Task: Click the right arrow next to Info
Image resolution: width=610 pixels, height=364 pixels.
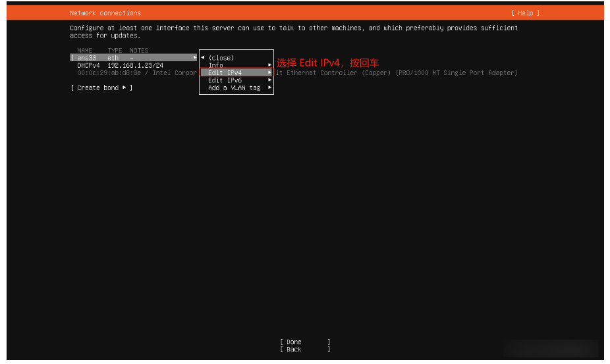Action: [x=270, y=66]
